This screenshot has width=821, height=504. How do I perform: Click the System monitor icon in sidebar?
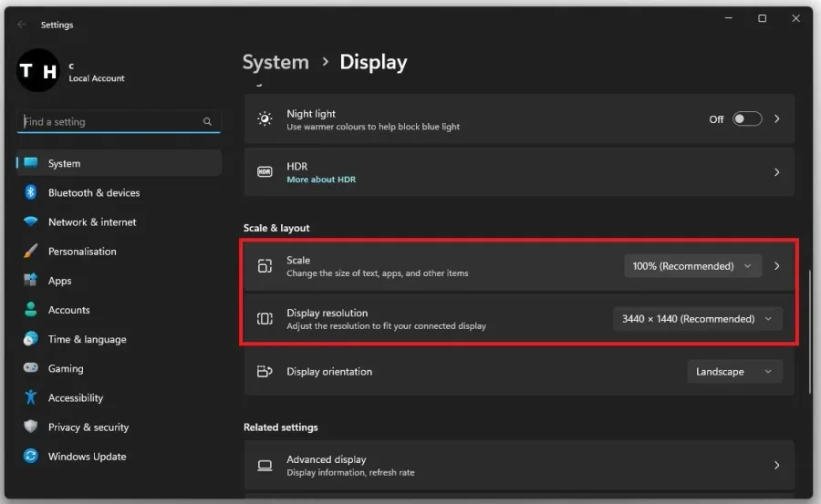point(31,163)
